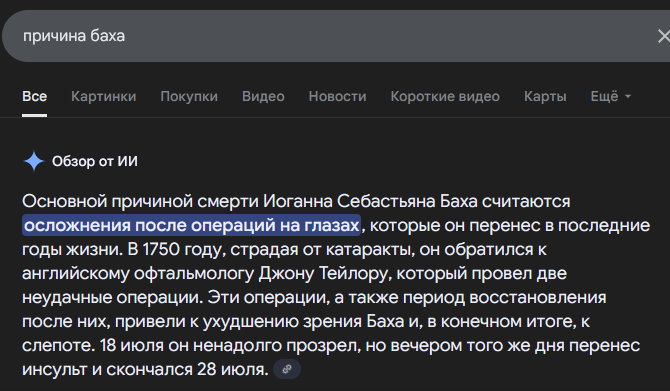Click highlighted phrase 'осложнения после операций на глазах'

pyautogui.click(x=191, y=225)
